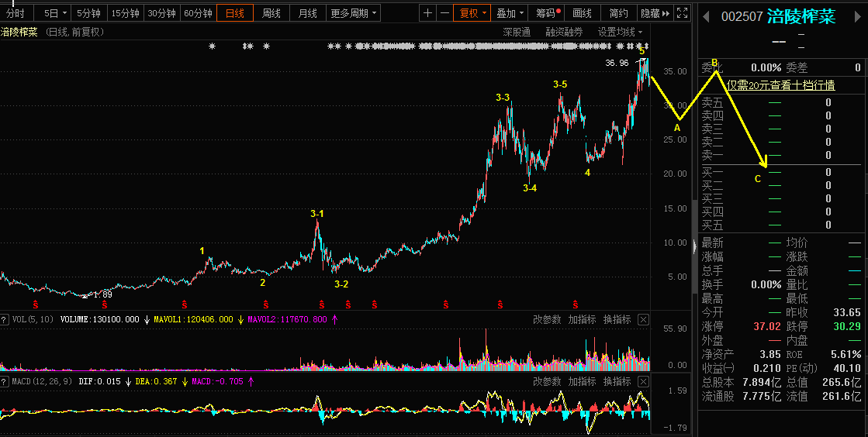Click 加指标 on VOL panel

coord(582,320)
